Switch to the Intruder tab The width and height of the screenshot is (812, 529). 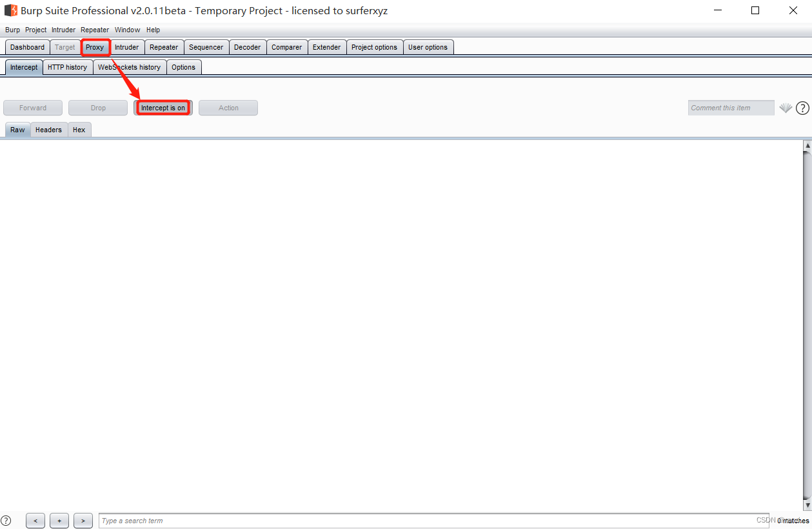click(x=127, y=47)
